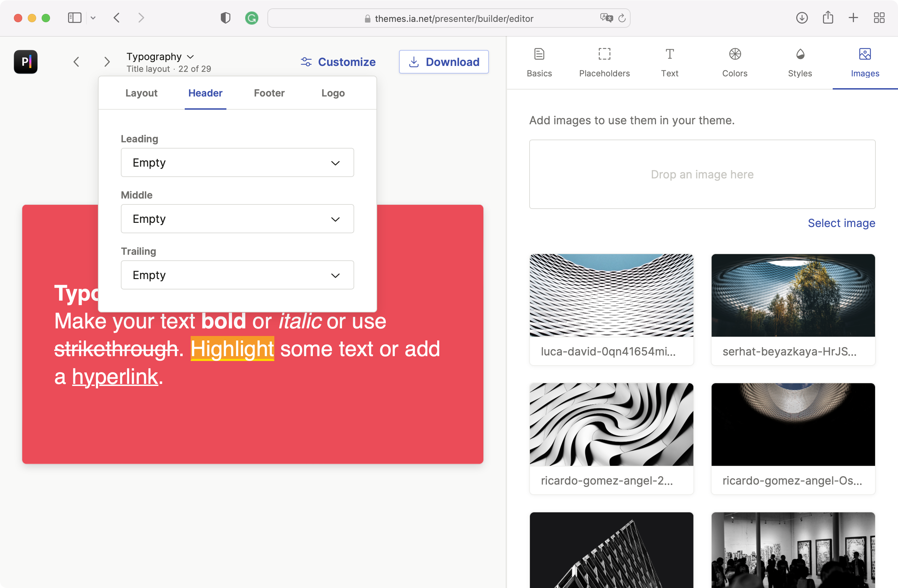Image resolution: width=898 pixels, height=588 pixels.
Task: Open the Text panel tab
Action: coord(670,62)
